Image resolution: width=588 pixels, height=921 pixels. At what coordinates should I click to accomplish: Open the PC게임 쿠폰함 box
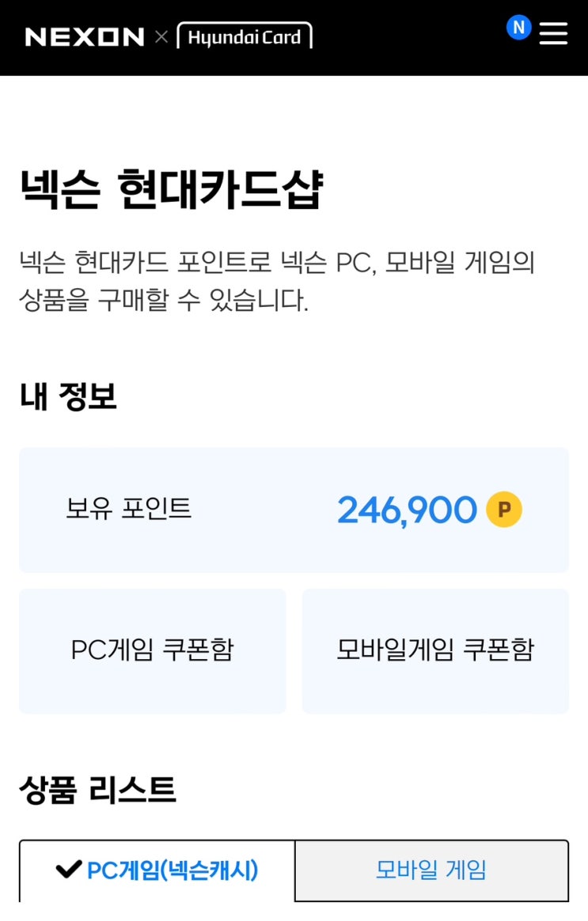click(x=153, y=651)
